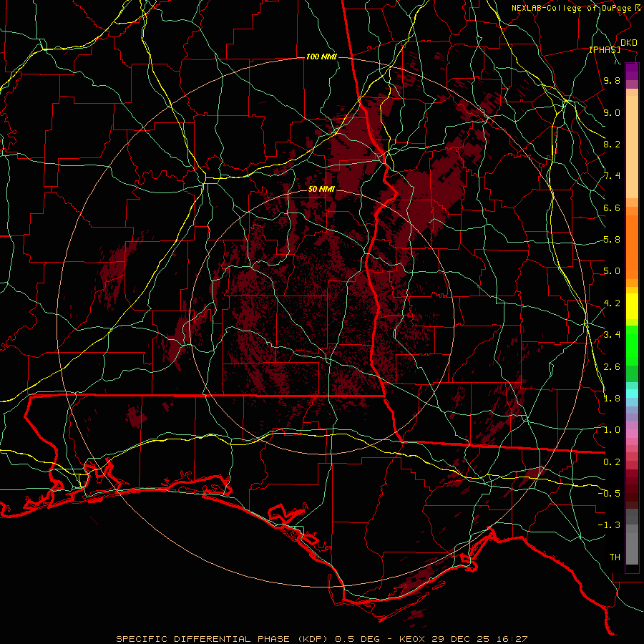Click the TH threshold label on the scale

615,557
